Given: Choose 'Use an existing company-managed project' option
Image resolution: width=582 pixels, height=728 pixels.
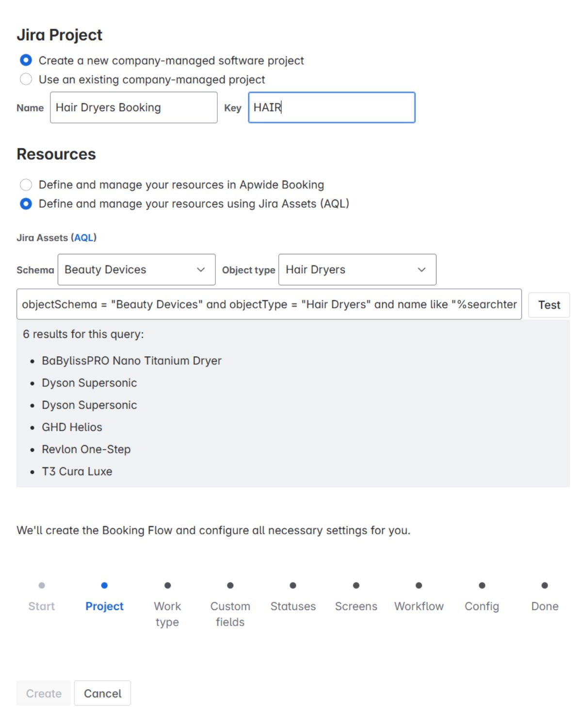Looking at the screenshot, I should tap(26, 79).
